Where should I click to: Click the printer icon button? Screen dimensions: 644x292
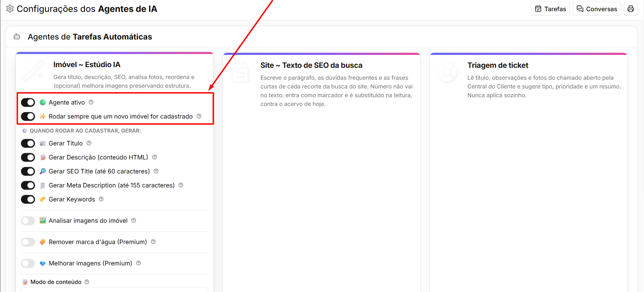click(631, 9)
